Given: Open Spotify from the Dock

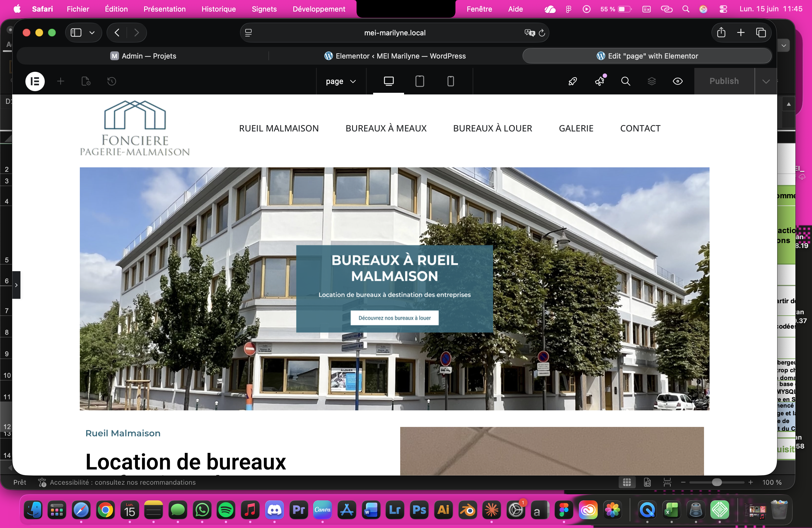Looking at the screenshot, I should tap(226, 510).
